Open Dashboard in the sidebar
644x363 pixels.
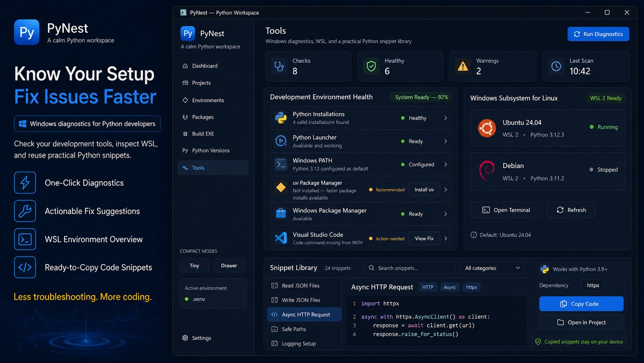click(x=213, y=66)
